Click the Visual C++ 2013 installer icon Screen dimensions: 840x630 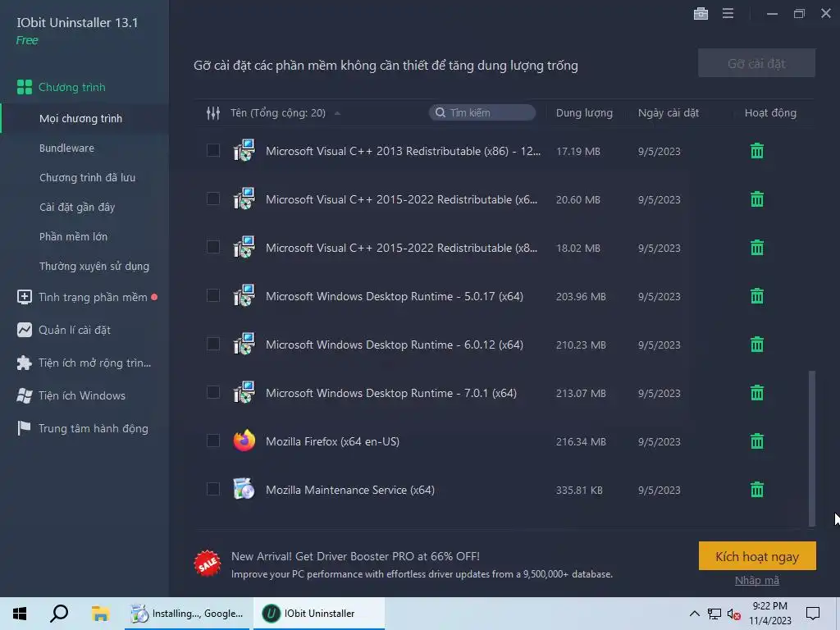244,151
